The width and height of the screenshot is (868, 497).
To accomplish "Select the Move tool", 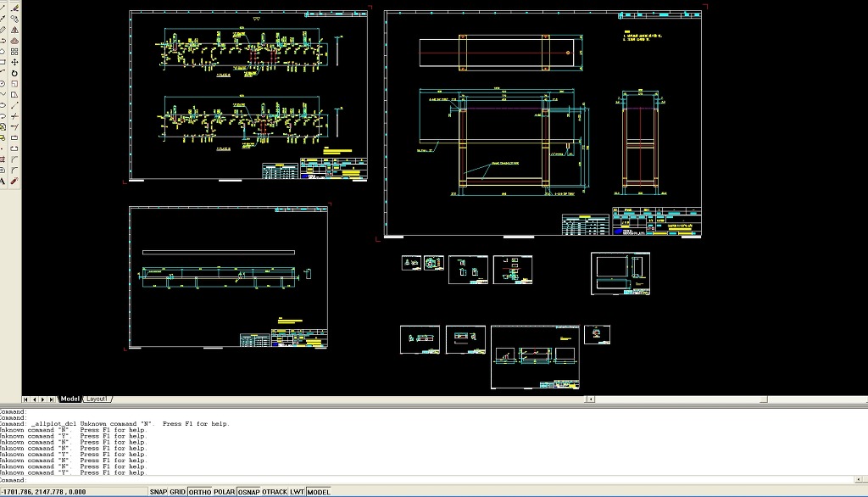I will click(15, 62).
